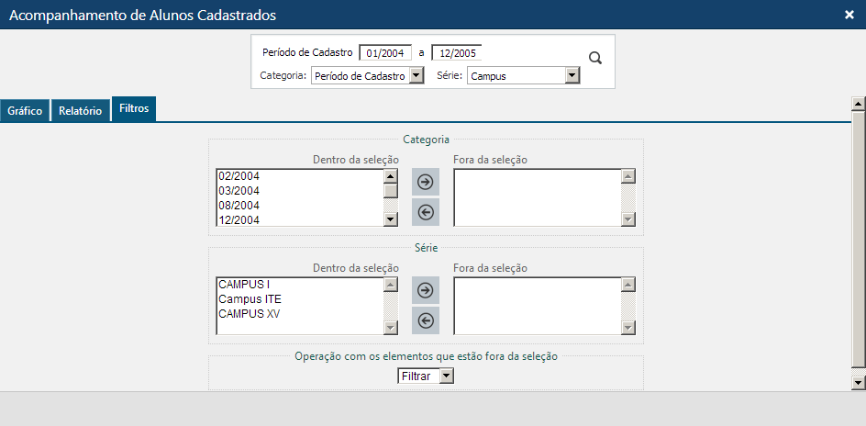Click the magnifier search icon
This screenshot has height=426, width=866.
pyautogui.click(x=595, y=58)
